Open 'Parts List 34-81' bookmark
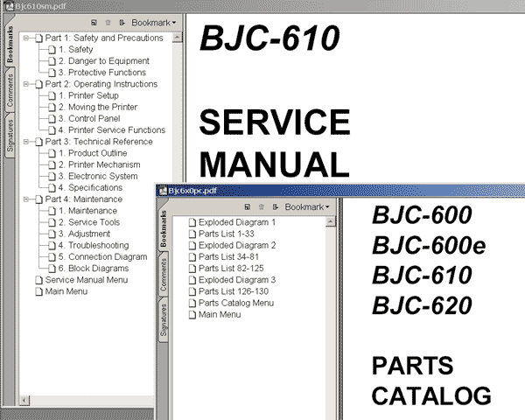This screenshot has width=525, height=420. click(x=228, y=257)
